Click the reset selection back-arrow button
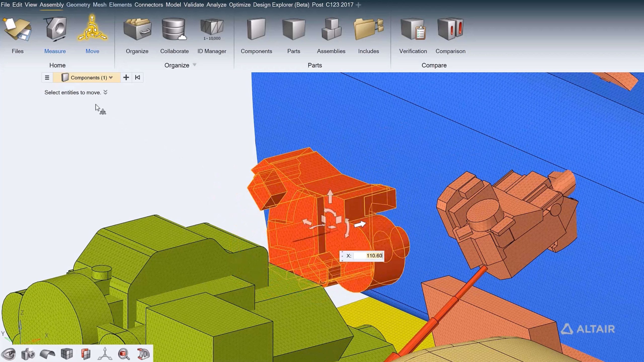 (x=137, y=77)
